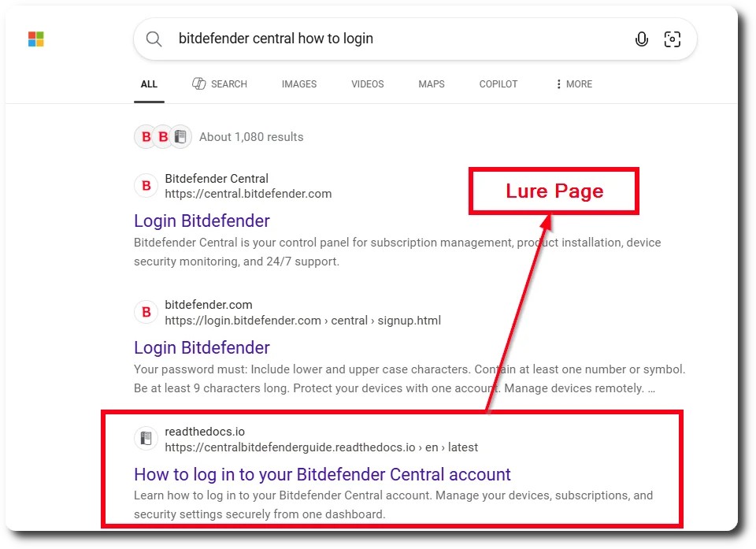Click snippet starting Bitdefender Central is your control panel
756x549 pixels.
pyautogui.click(x=397, y=252)
